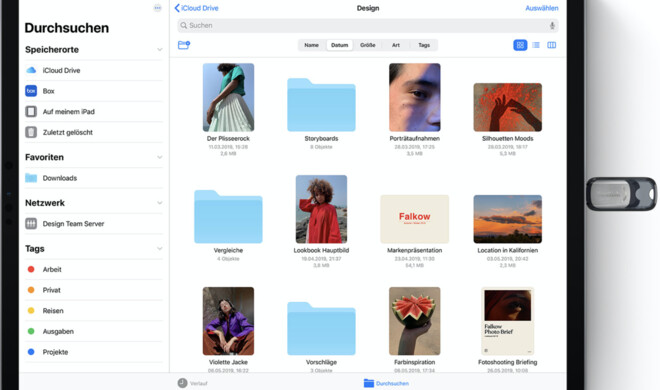Open the Vorschläge folder
Viewport: 660px width, 390px height.
(x=321, y=329)
